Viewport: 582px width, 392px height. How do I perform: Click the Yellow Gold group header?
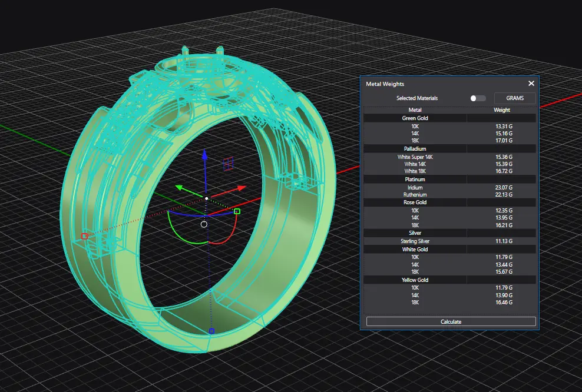pyautogui.click(x=415, y=280)
